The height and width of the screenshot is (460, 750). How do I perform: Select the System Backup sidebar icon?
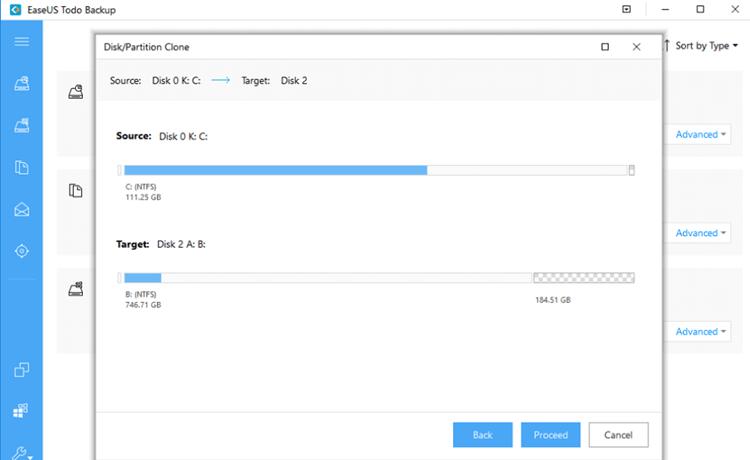22,125
